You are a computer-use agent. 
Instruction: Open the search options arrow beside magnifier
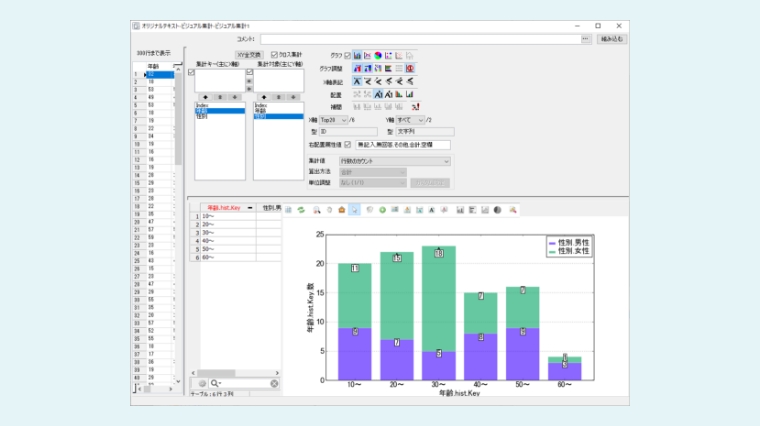pyautogui.click(x=220, y=383)
